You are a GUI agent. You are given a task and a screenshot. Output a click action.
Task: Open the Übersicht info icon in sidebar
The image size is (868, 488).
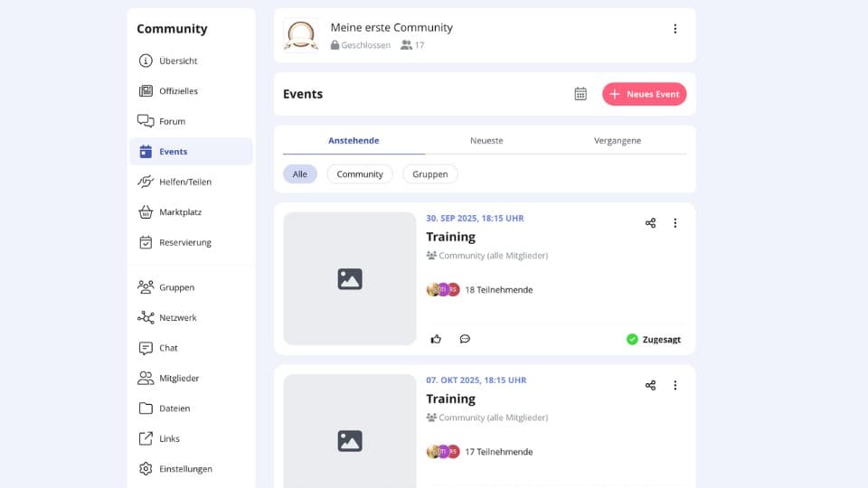point(146,61)
